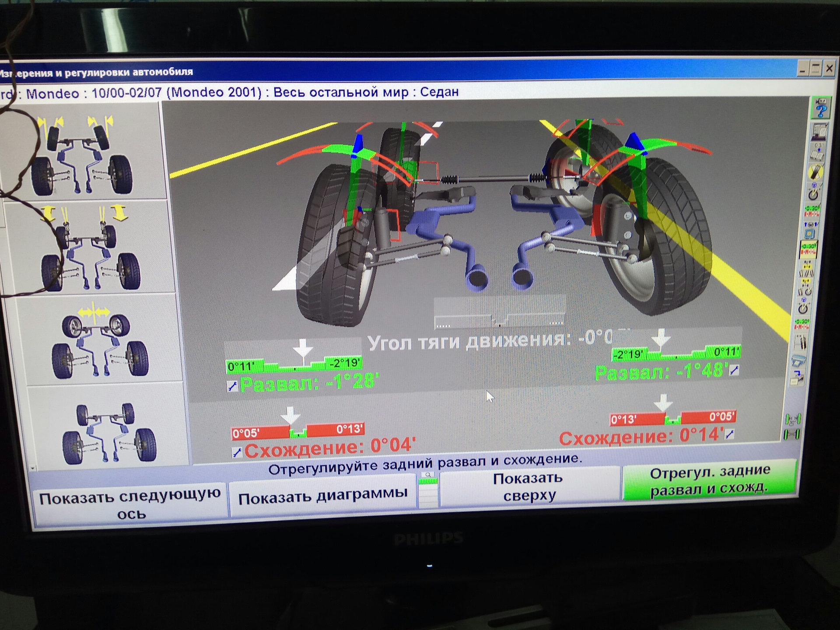Toggle wrench box beside left Развал -1°28'
840x630 pixels.
point(232,386)
